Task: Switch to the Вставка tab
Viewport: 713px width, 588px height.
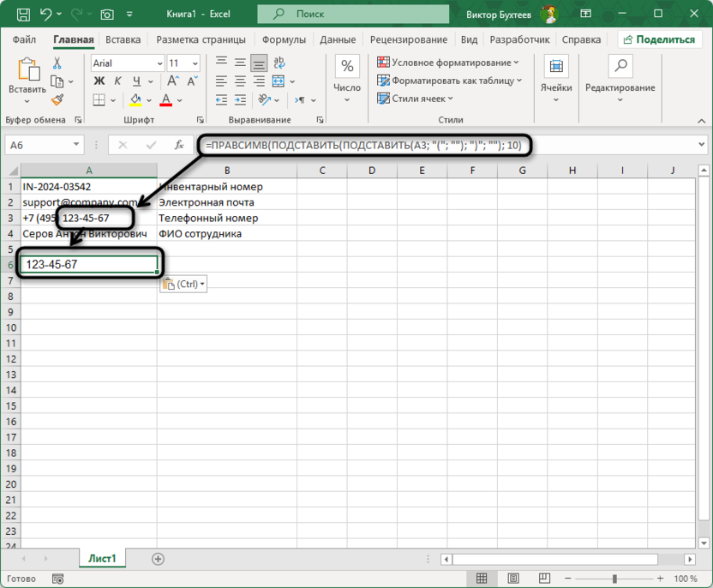Action: coord(123,39)
